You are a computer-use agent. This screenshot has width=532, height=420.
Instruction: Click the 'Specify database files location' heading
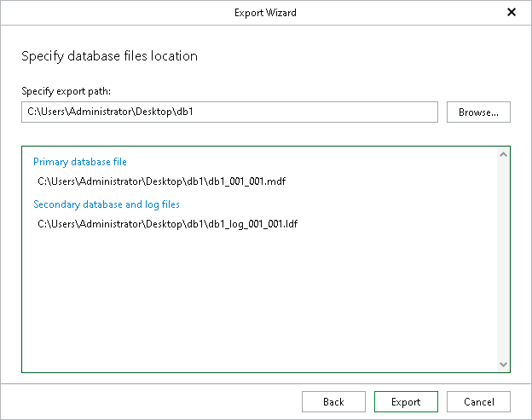pos(109,56)
